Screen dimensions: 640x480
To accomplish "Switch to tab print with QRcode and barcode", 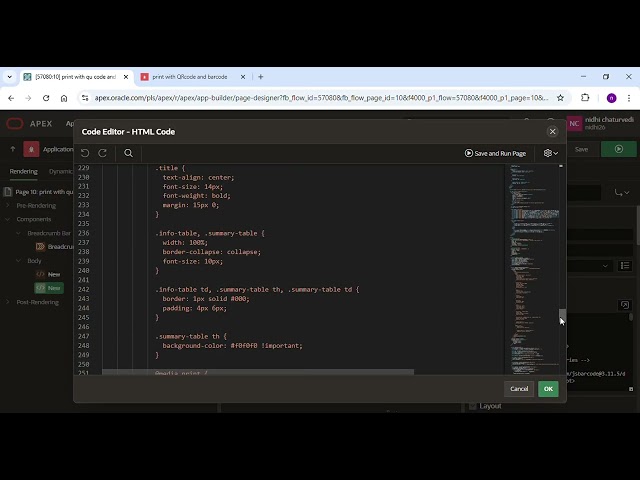I will point(190,77).
